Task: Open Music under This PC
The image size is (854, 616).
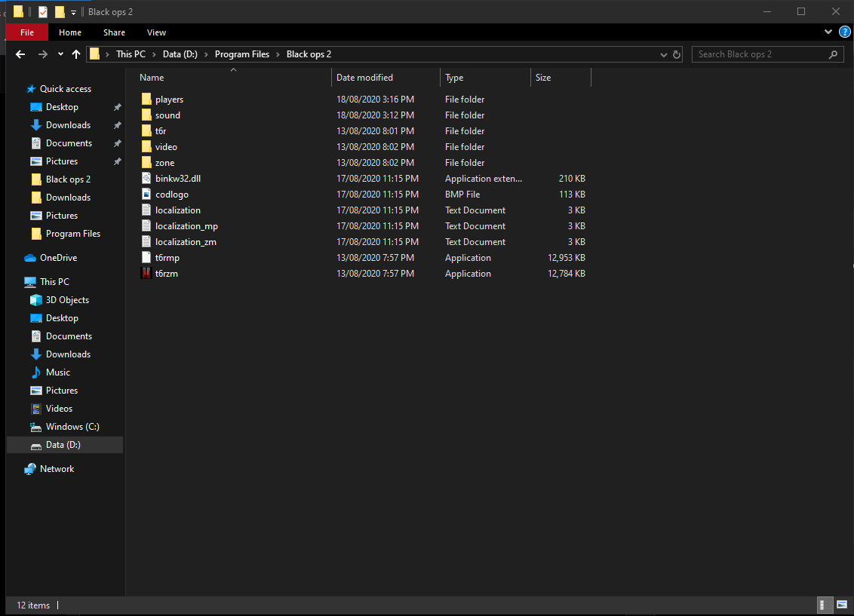Action: [x=58, y=372]
